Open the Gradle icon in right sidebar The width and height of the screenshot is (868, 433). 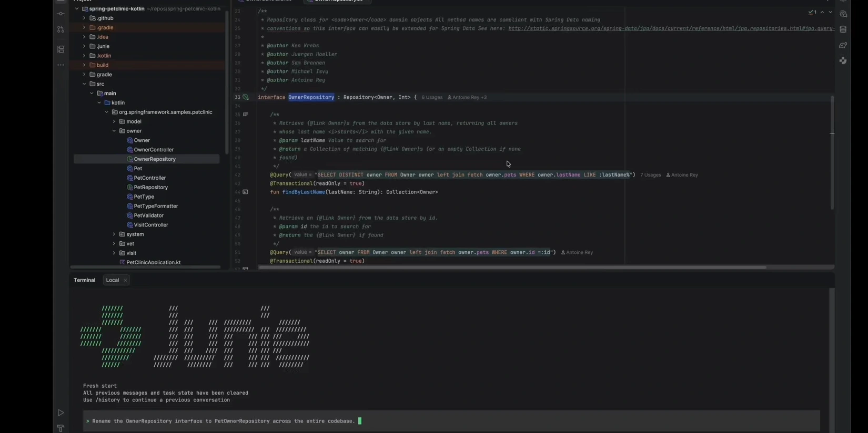[x=843, y=45]
